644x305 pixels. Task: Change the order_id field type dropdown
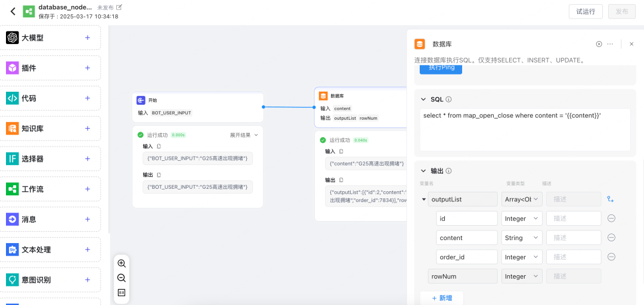(522, 257)
